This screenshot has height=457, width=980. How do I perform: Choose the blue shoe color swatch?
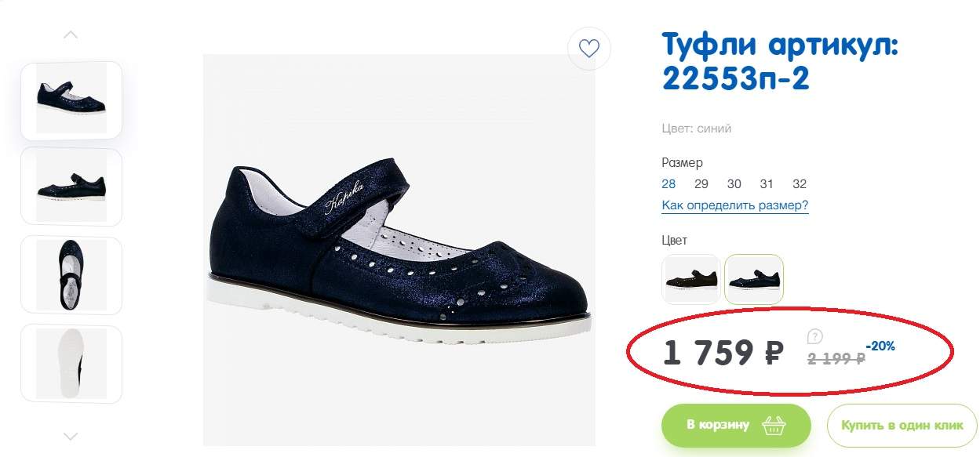(x=754, y=279)
